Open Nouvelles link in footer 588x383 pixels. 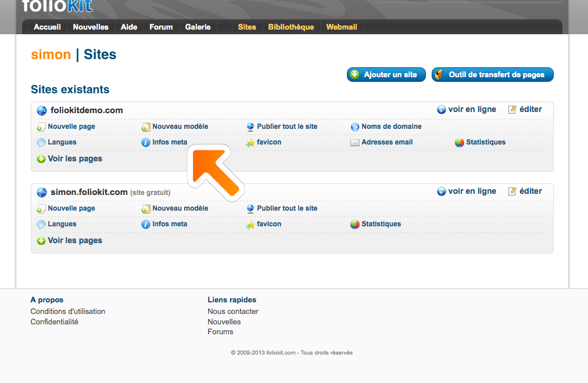[x=224, y=322]
